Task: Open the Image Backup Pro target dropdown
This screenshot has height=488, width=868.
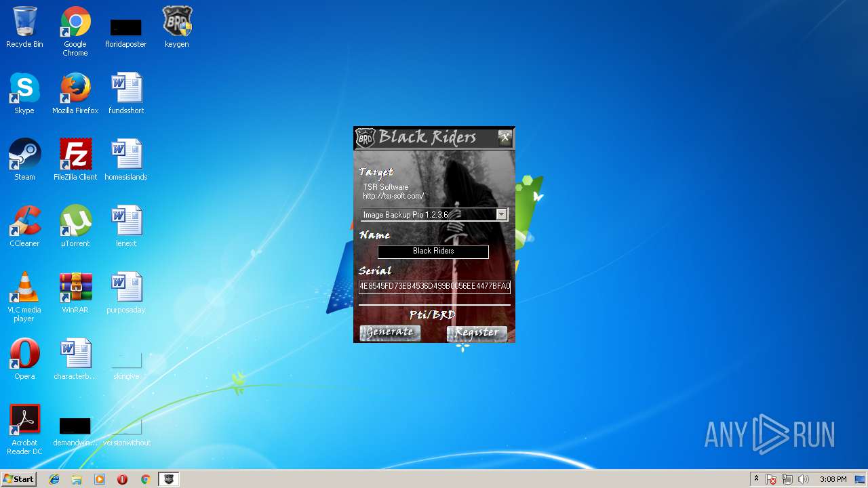Action: [501, 214]
